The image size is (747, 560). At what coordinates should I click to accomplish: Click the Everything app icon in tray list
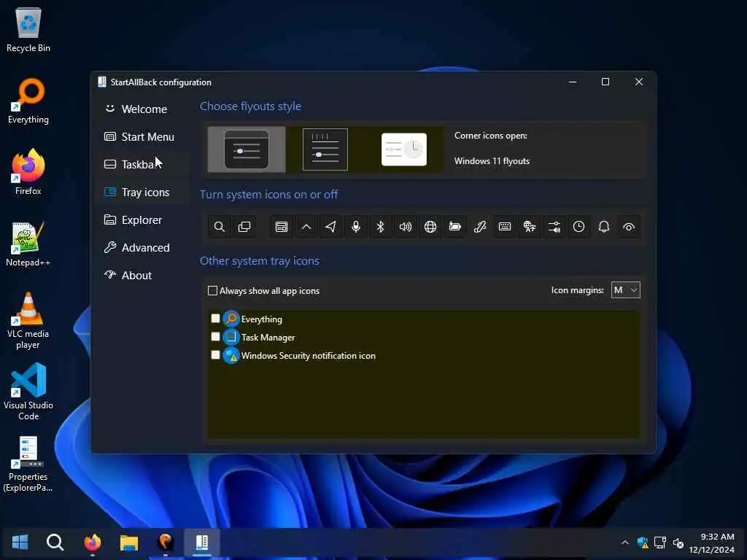(231, 319)
